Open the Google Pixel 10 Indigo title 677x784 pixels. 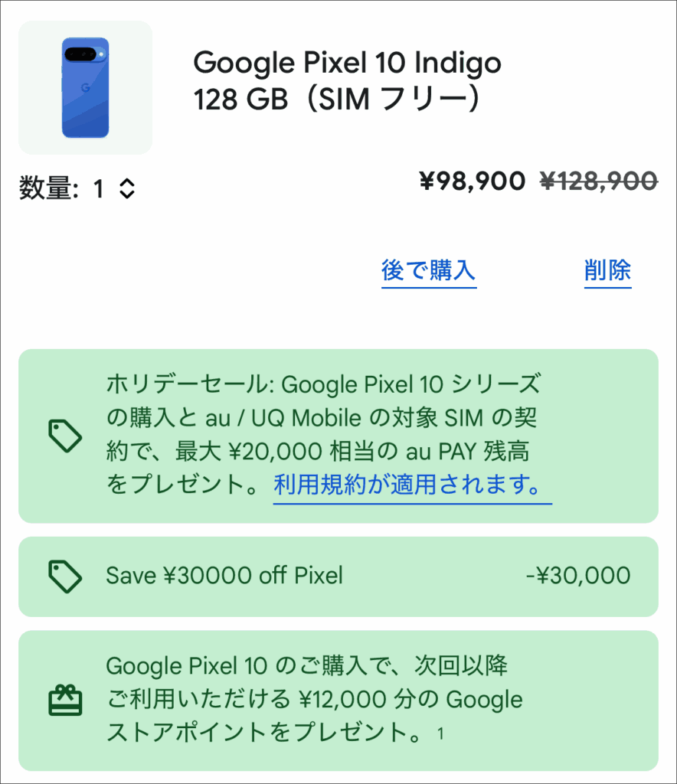(347, 63)
